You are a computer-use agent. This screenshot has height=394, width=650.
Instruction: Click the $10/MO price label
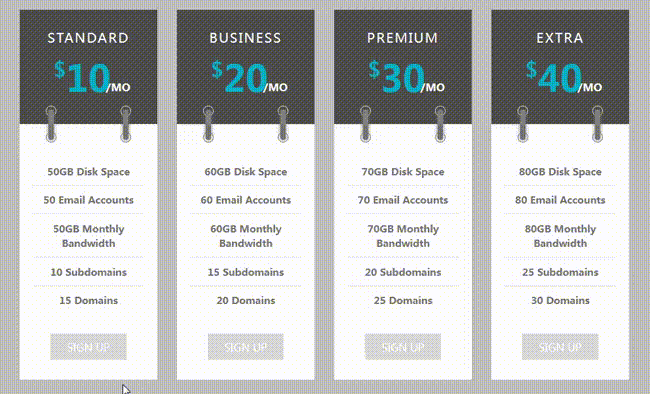(x=92, y=77)
